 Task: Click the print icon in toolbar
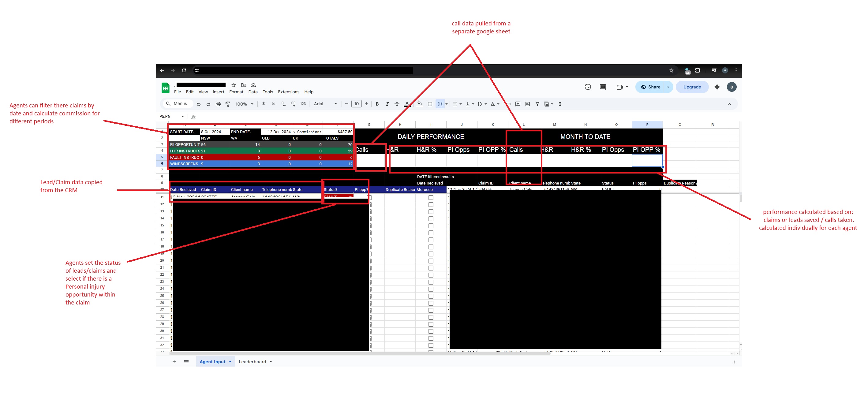218,104
